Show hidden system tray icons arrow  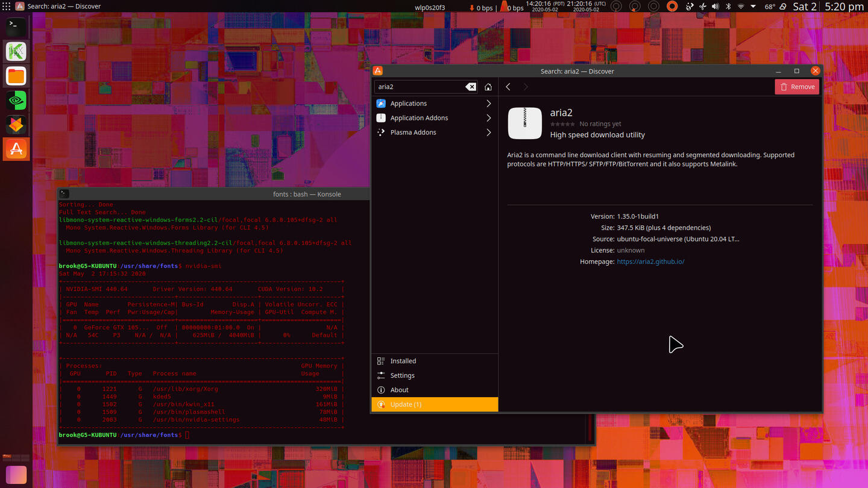[753, 7]
